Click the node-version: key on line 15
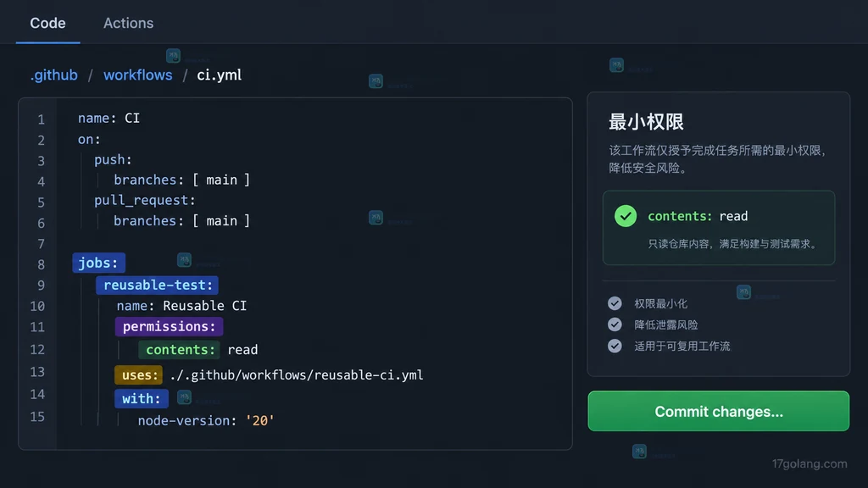868x488 pixels. pos(187,420)
